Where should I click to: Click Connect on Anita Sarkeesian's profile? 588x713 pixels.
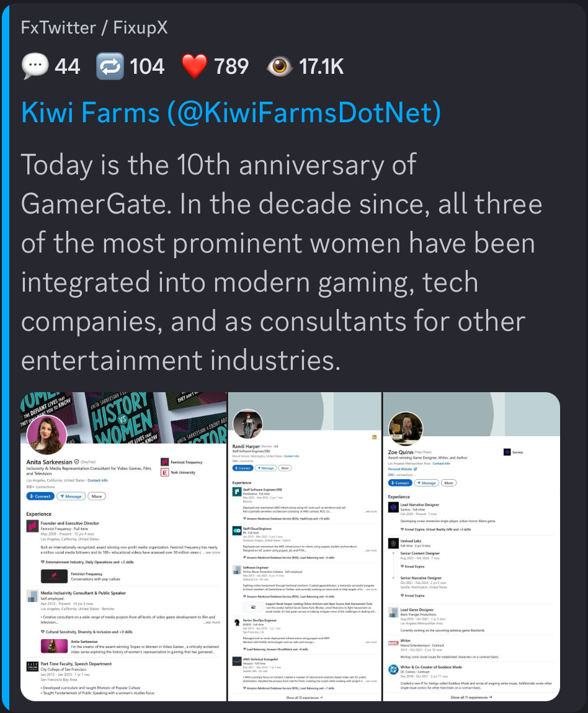point(40,496)
